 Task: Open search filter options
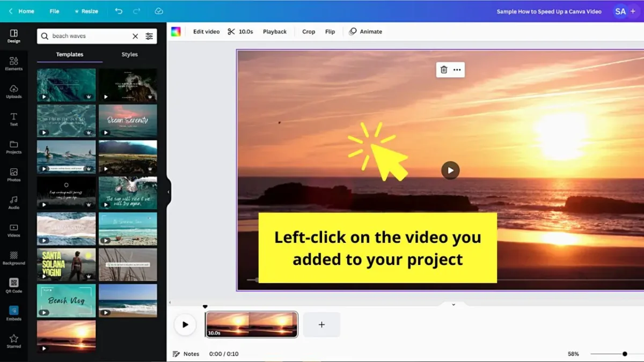pyautogui.click(x=149, y=36)
